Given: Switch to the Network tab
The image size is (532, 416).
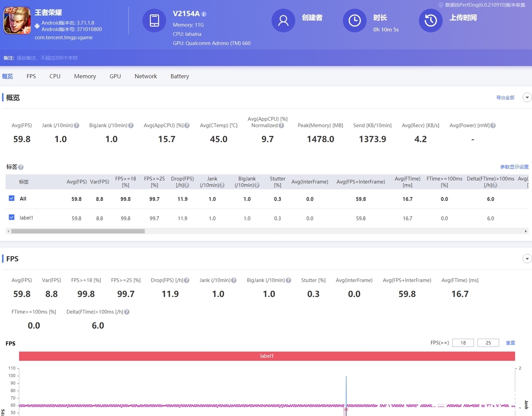Looking at the screenshot, I should (x=146, y=76).
